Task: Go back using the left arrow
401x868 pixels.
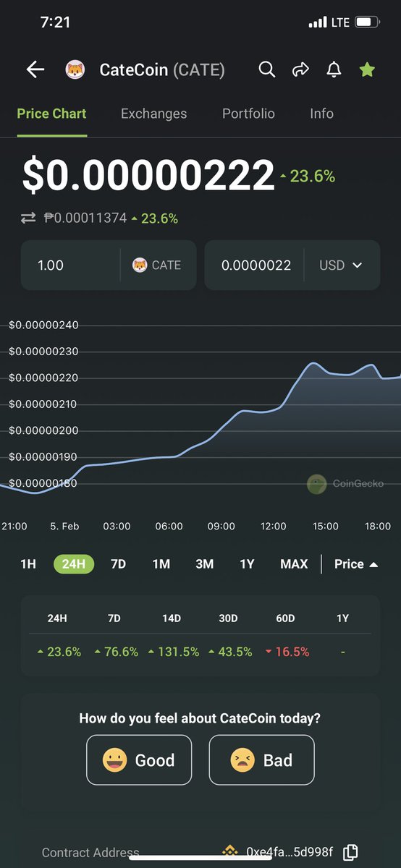Action: coord(35,69)
